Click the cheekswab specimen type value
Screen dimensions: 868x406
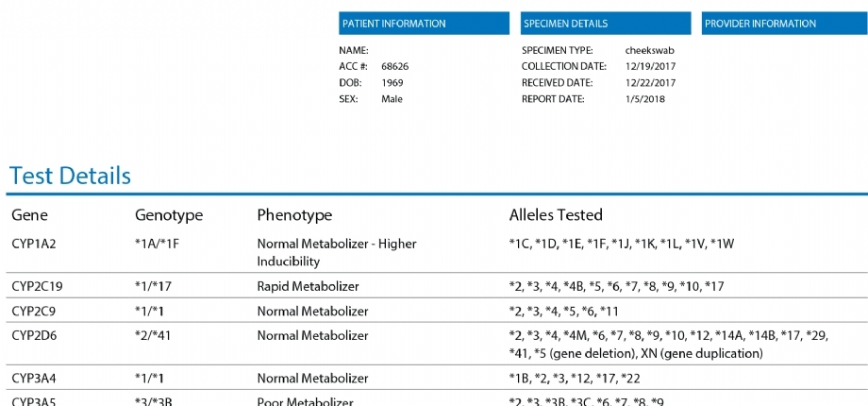pyautogui.click(x=650, y=50)
